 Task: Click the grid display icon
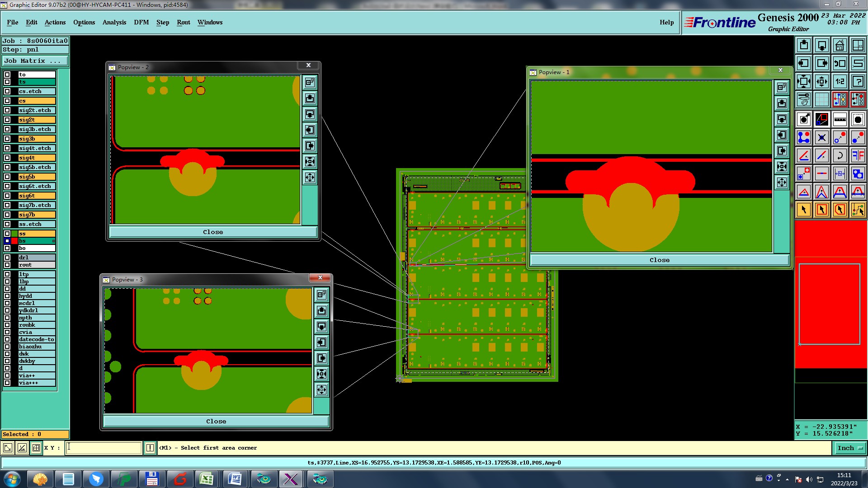[821, 99]
